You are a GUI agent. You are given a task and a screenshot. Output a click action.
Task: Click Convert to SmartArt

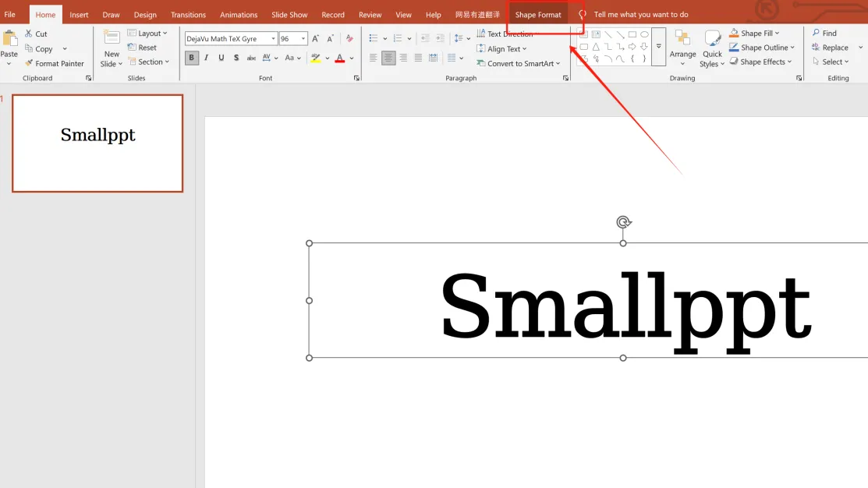pos(519,64)
